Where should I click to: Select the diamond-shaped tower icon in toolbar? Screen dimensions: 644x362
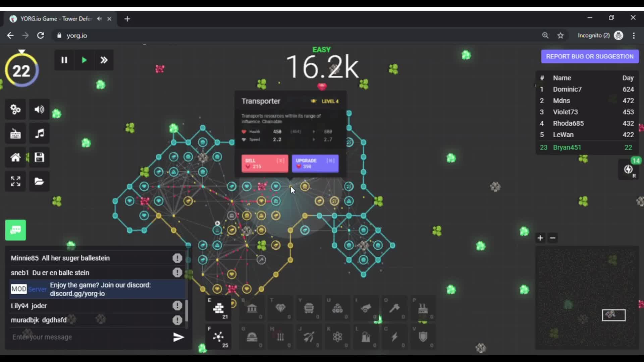click(280, 308)
